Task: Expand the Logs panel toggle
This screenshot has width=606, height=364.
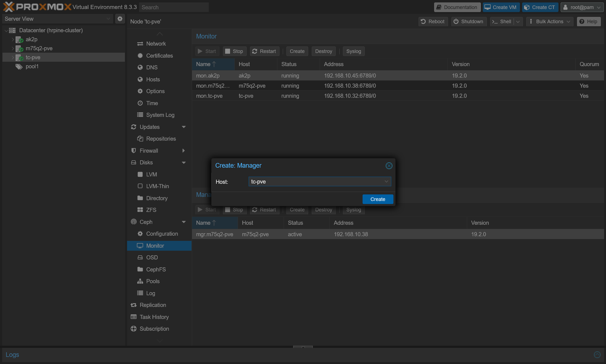Action: [x=597, y=355]
